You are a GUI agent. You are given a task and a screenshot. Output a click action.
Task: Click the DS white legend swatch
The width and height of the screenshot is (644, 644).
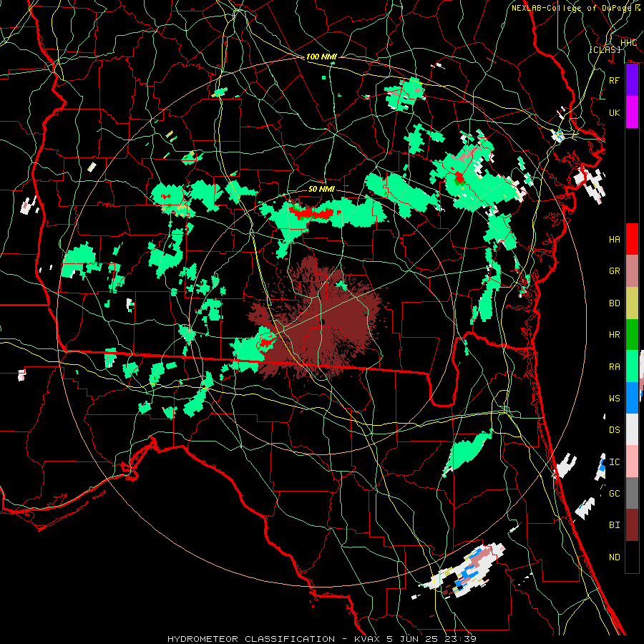[x=632, y=429]
